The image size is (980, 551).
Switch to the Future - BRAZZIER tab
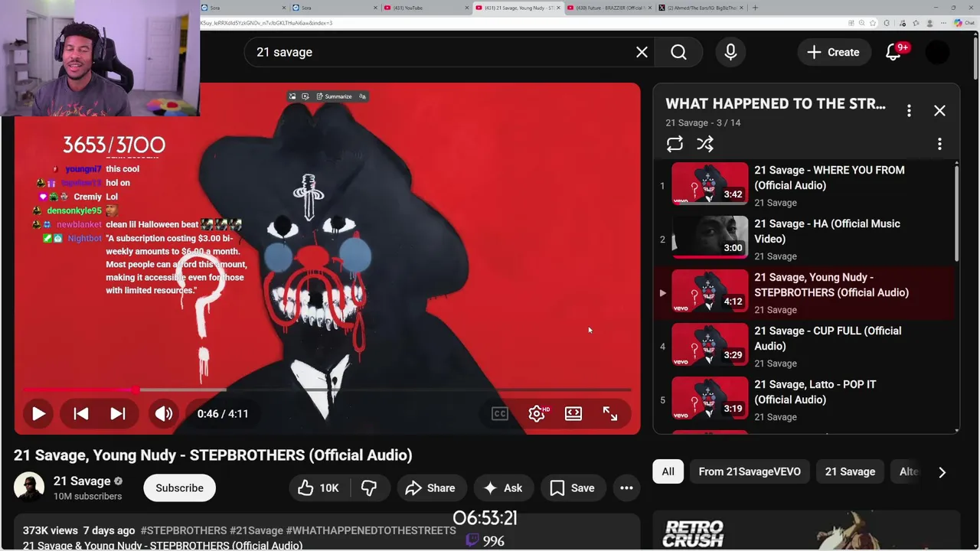[609, 8]
